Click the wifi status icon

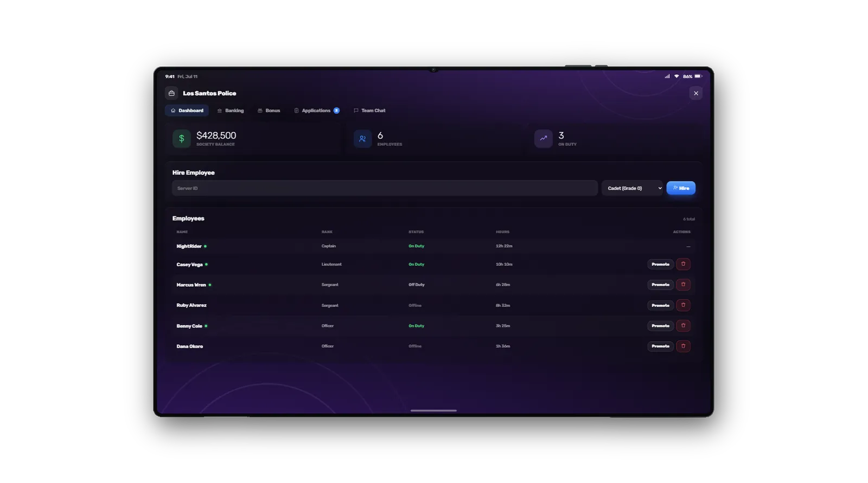[676, 76]
